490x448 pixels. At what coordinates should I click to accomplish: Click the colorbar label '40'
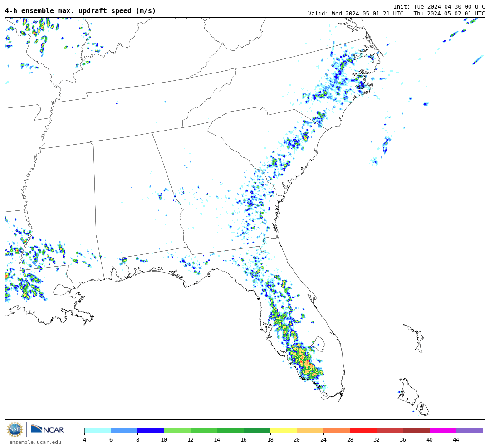point(430,440)
